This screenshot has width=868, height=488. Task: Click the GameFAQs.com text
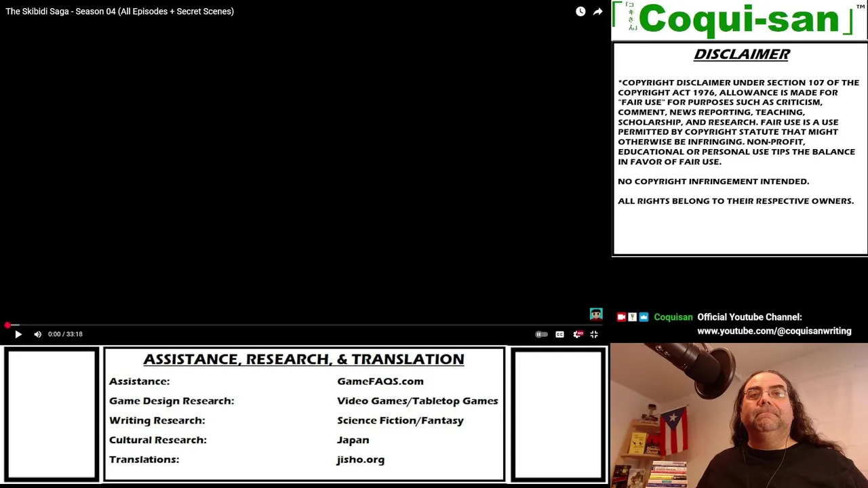click(x=380, y=382)
